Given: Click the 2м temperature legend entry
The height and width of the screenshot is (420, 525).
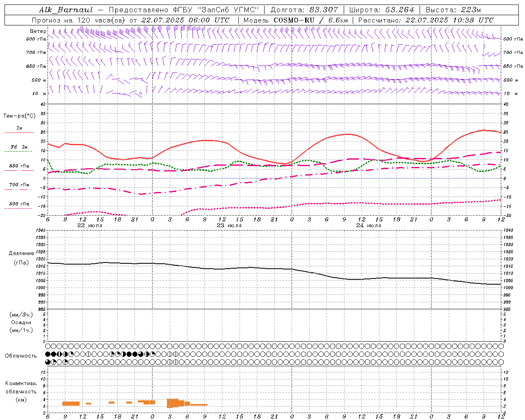Looking at the screenshot, I should coord(19,128).
